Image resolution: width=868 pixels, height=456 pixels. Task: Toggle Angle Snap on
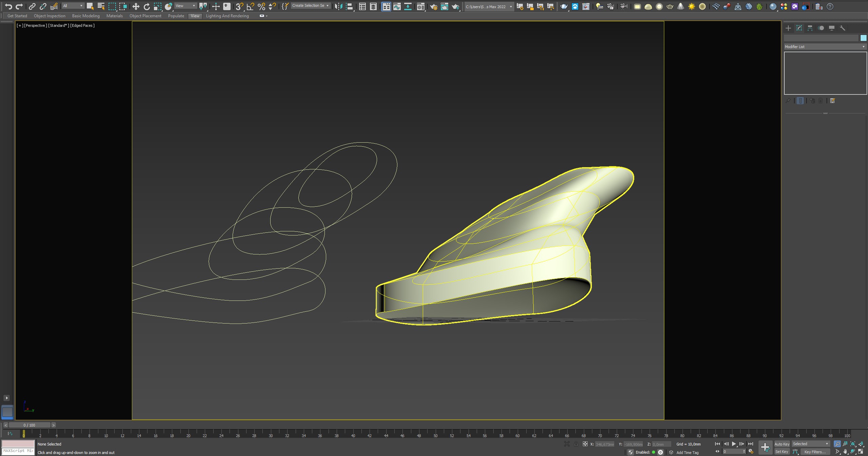pos(250,6)
